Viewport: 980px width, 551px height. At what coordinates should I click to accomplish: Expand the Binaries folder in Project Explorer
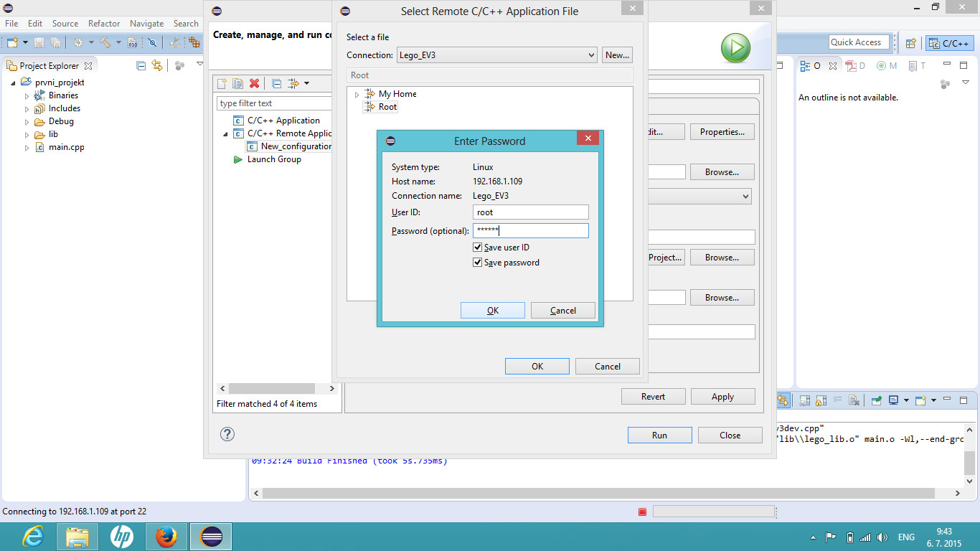pos(27,96)
